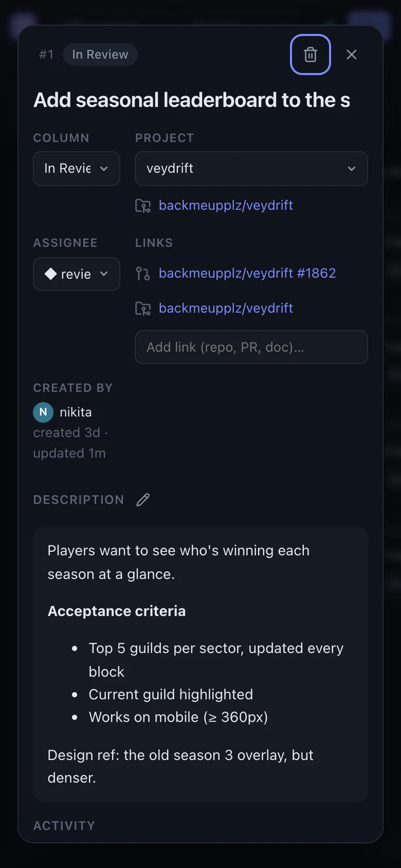
Task: Open the Column dropdown showing In Review
Action: pyautogui.click(x=77, y=169)
